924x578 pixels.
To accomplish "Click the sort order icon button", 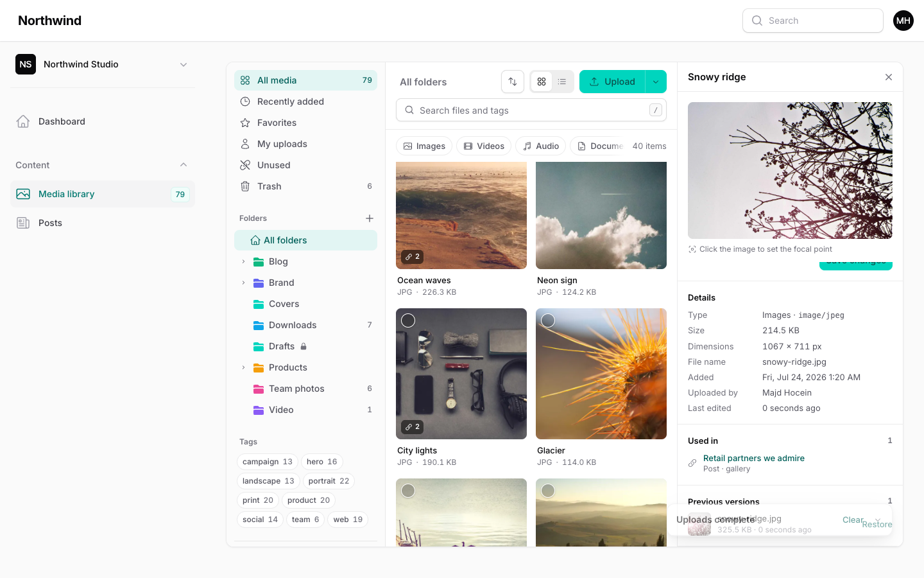I will pos(513,82).
